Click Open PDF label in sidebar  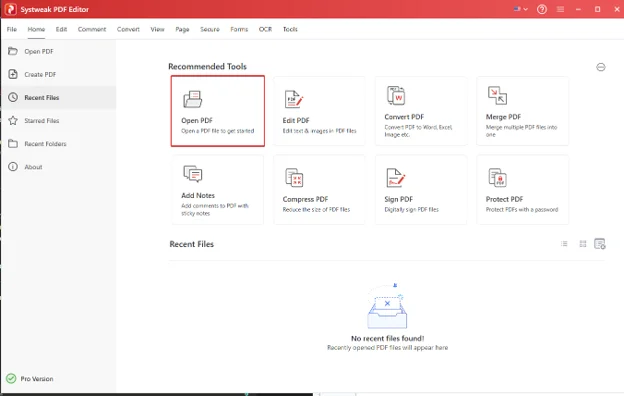point(39,51)
